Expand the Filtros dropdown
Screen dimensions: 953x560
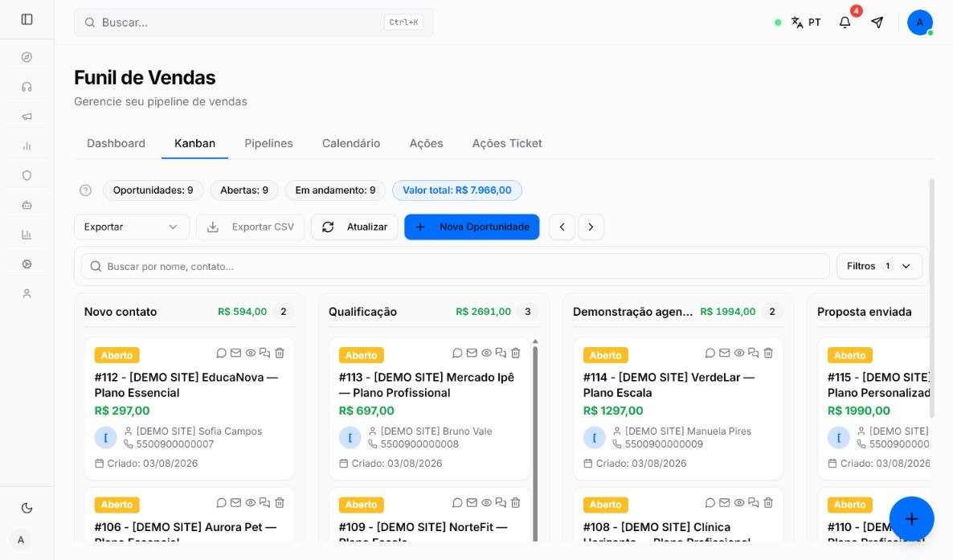[879, 266]
